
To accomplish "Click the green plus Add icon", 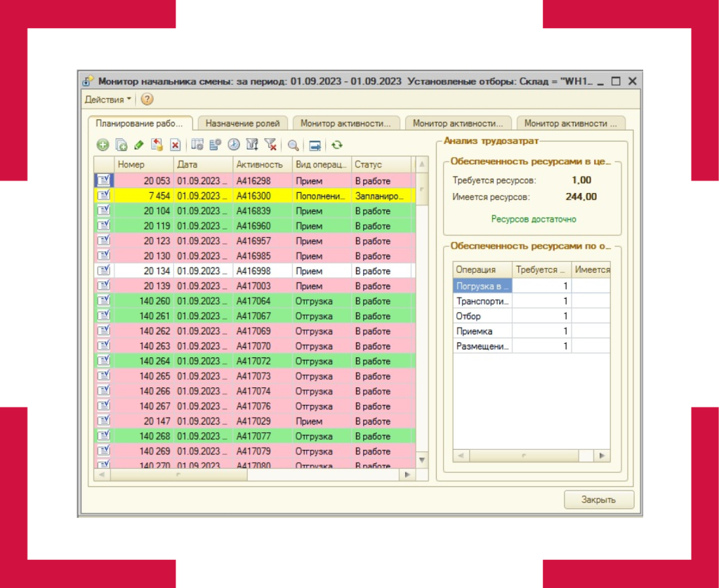I will (103, 145).
